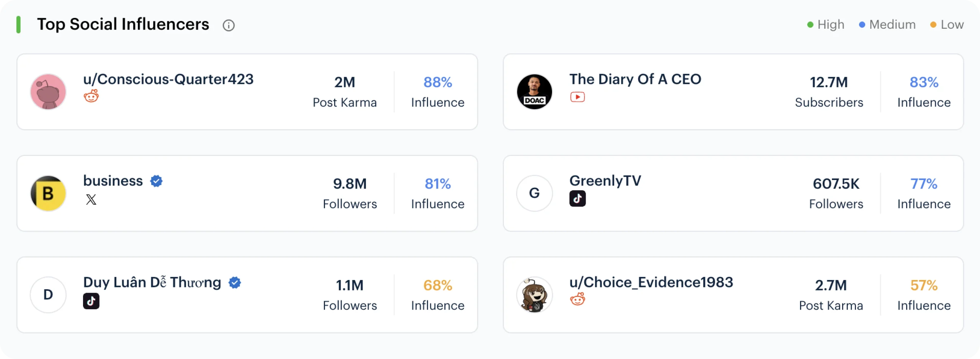Open the GreenlyTV profile name
980x359 pixels.
pyautogui.click(x=605, y=181)
